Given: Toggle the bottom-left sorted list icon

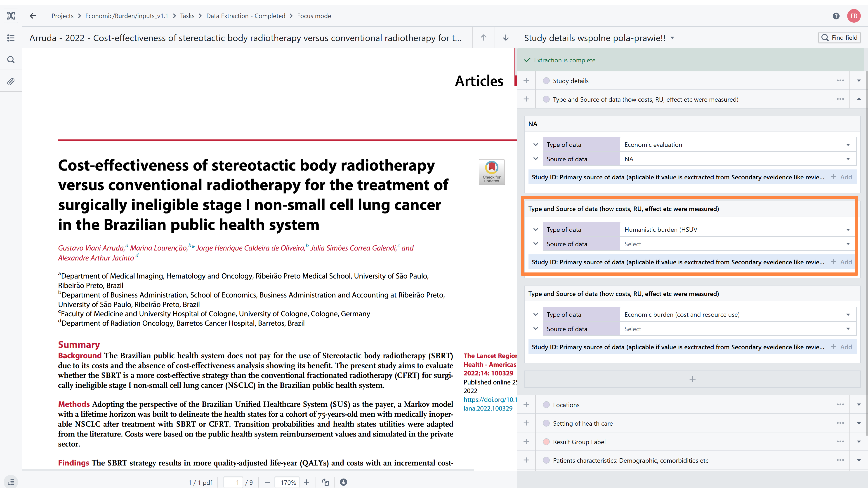Looking at the screenshot, I should pyautogui.click(x=11, y=482).
